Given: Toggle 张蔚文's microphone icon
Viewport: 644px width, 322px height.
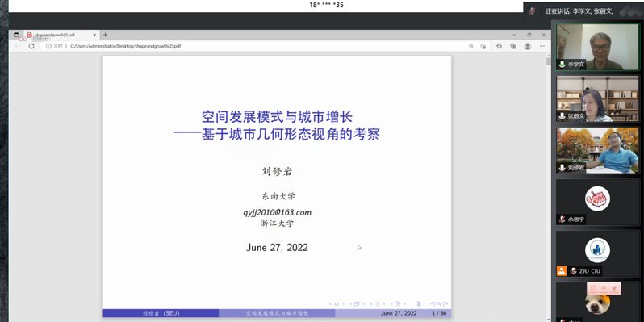Looking at the screenshot, I should click(562, 116).
